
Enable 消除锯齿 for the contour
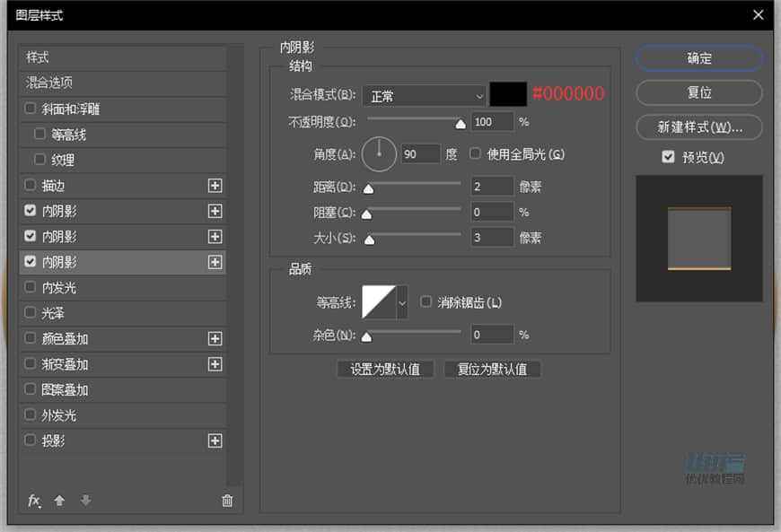click(426, 302)
